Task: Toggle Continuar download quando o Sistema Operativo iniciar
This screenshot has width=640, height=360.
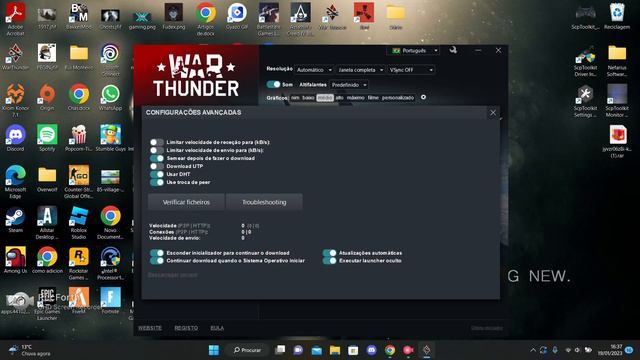Action: (x=157, y=260)
